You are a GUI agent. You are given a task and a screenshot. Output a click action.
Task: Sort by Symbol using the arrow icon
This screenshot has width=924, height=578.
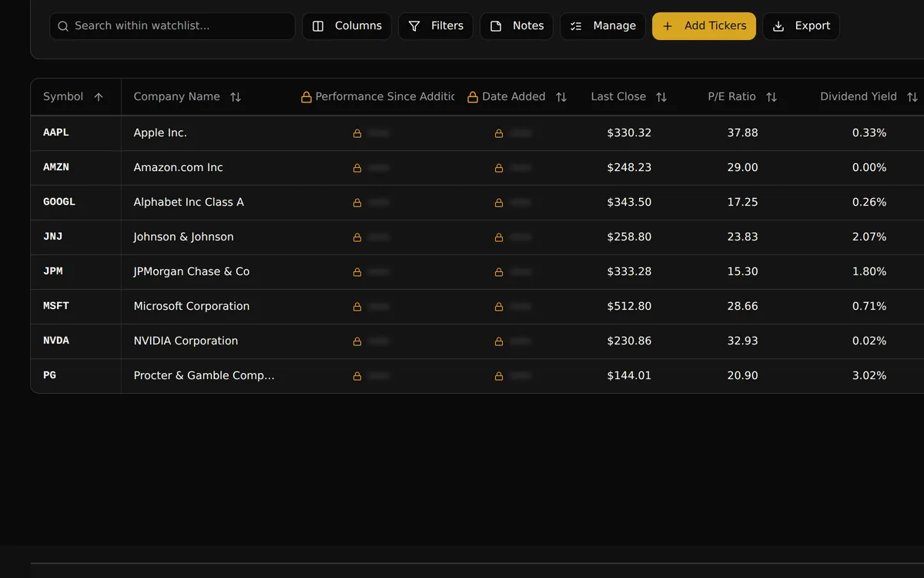pos(99,97)
